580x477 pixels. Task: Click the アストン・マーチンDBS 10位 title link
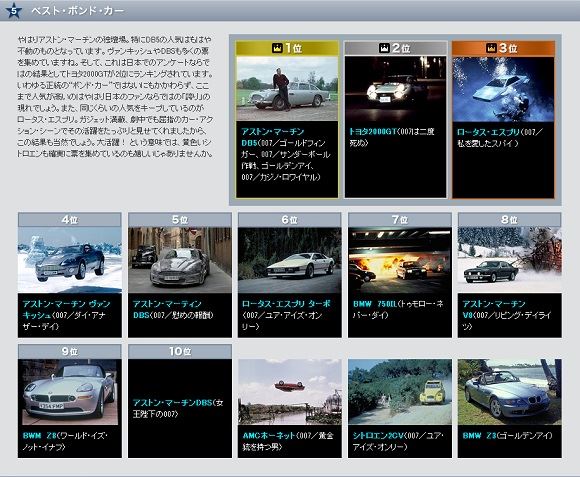tap(173, 403)
